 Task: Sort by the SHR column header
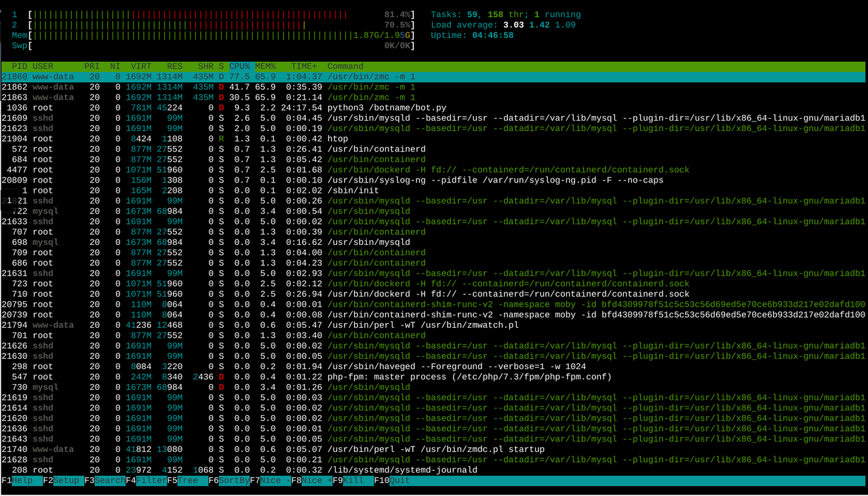point(206,66)
